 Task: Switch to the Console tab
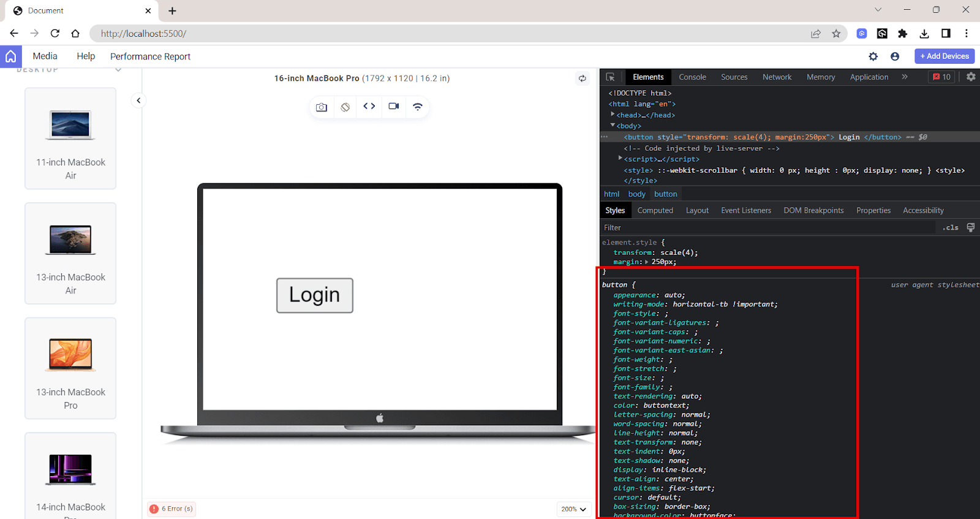pos(692,77)
